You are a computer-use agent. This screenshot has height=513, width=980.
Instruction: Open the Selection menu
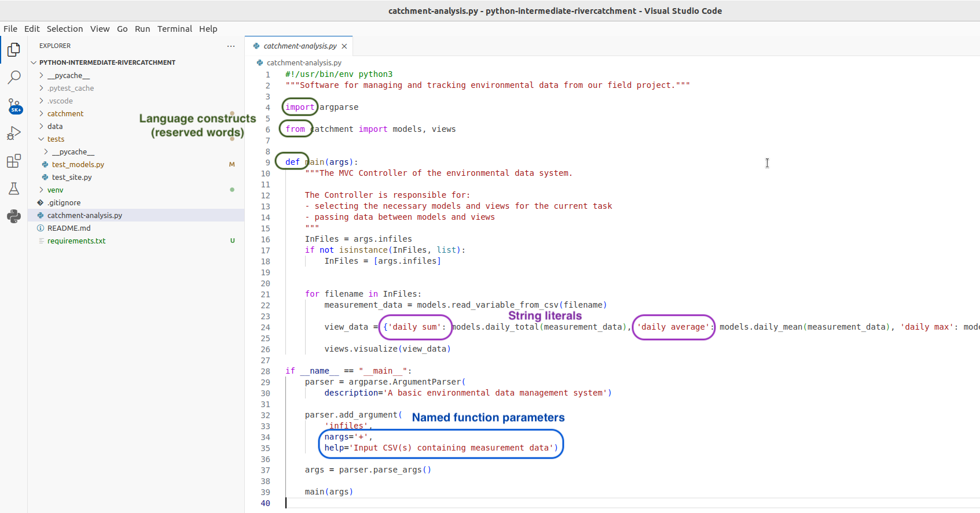[65, 29]
